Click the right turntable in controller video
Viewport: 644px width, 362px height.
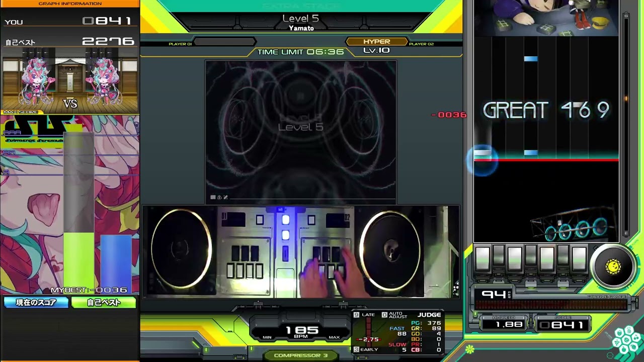(x=389, y=250)
